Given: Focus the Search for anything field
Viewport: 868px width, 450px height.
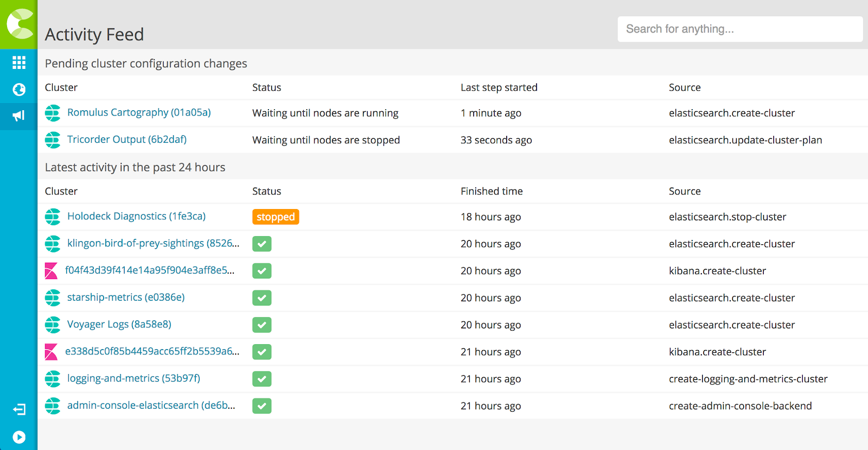Looking at the screenshot, I should pyautogui.click(x=740, y=29).
